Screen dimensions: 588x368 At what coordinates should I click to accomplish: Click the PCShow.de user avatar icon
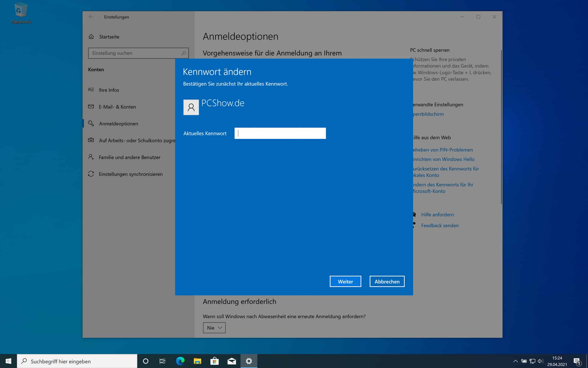click(x=191, y=107)
